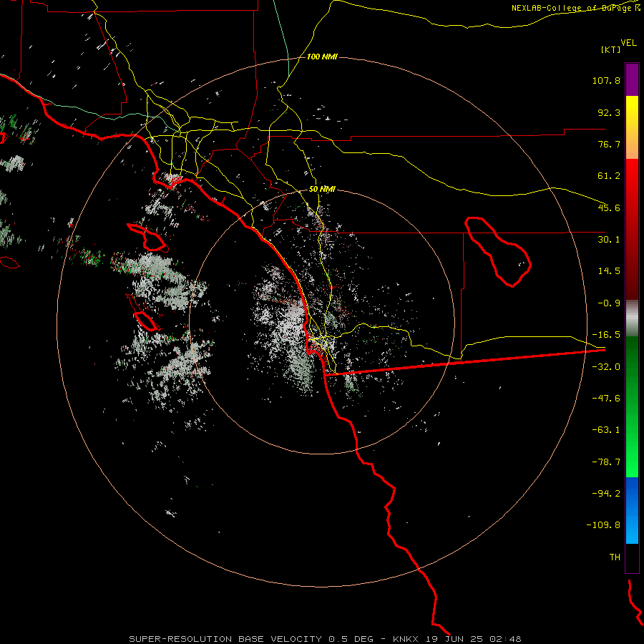Click the 45.6 velocity value
This screenshot has height=644, width=644.
(609, 208)
